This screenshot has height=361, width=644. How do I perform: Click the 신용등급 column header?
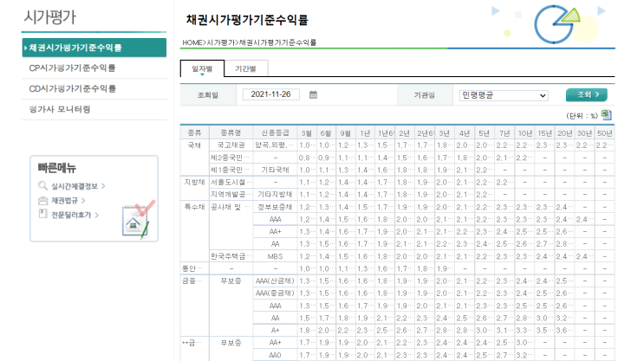click(x=275, y=133)
